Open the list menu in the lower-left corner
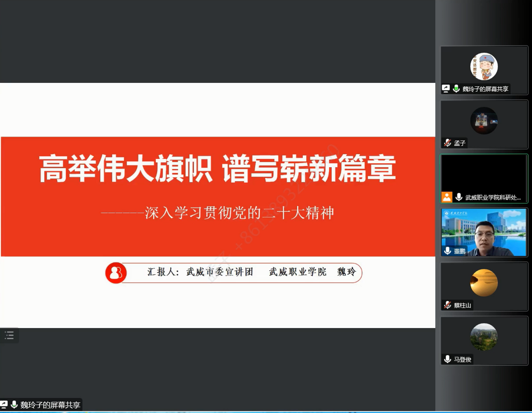 [9, 335]
